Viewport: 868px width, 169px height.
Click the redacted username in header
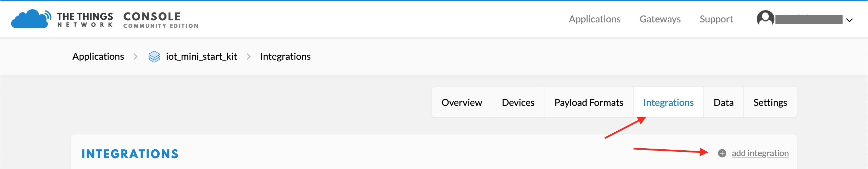[x=809, y=20]
